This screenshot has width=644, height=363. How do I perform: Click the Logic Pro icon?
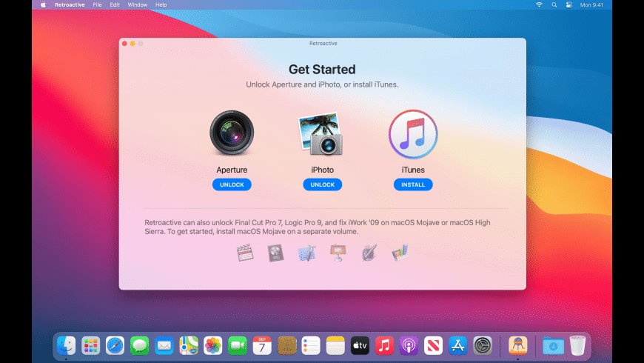click(275, 253)
